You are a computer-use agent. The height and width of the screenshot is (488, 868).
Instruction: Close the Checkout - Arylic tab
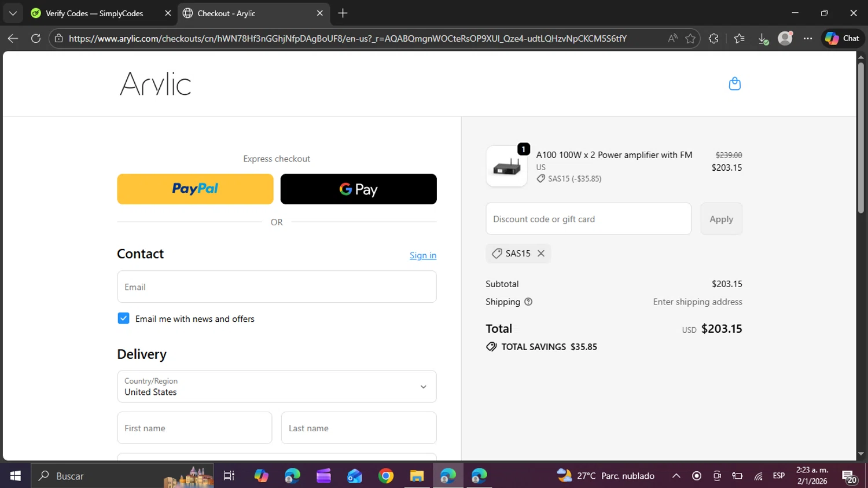(x=320, y=13)
